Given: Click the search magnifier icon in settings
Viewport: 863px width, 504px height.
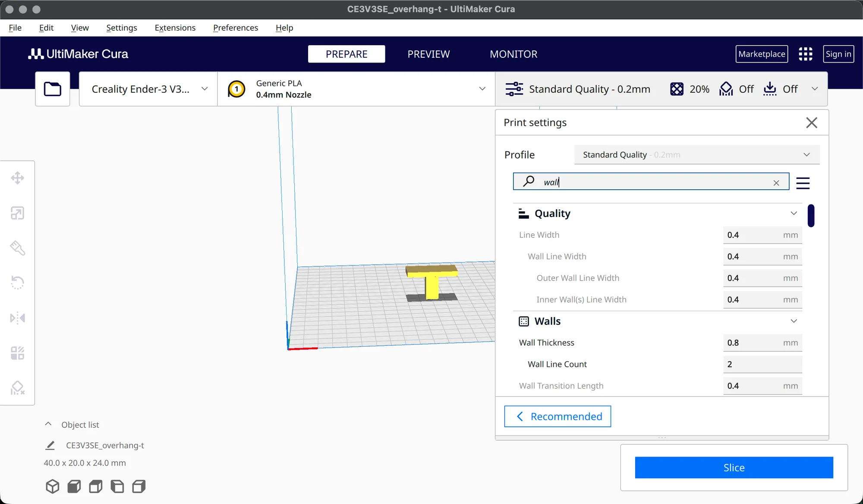Looking at the screenshot, I should (x=529, y=182).
